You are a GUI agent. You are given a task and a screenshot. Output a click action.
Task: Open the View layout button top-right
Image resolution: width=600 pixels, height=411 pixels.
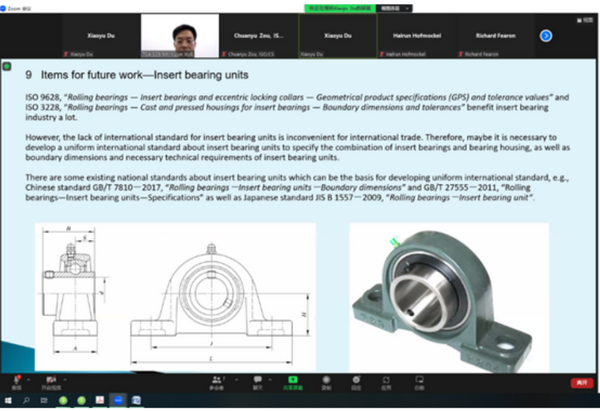pos(585,20)
